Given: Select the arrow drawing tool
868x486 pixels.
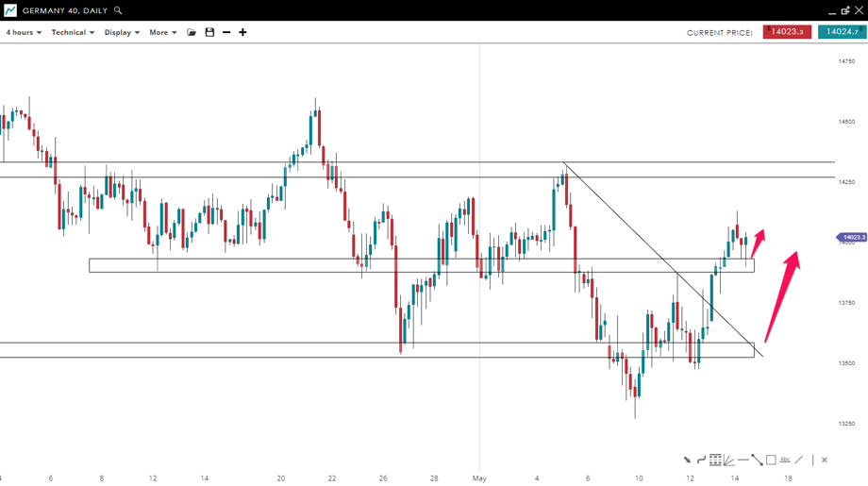Looking at the screenshot, I should pyautogui.click(x=687, y=460).
